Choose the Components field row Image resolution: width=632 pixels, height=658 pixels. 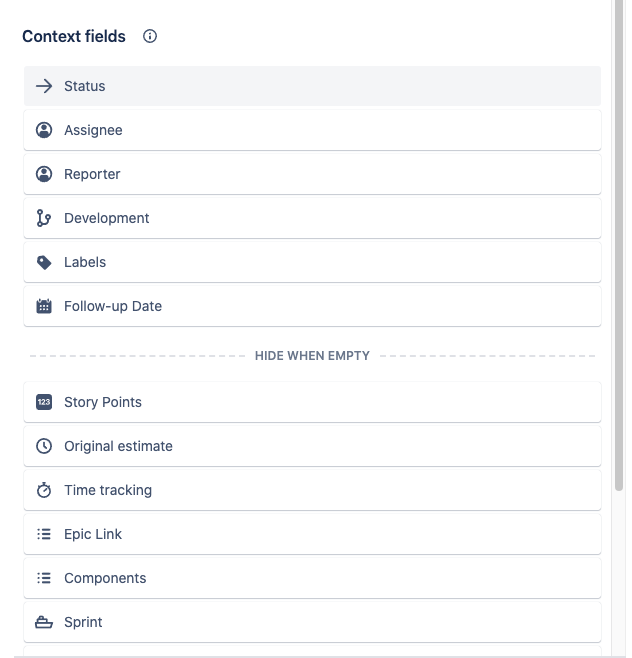[312, 578]
